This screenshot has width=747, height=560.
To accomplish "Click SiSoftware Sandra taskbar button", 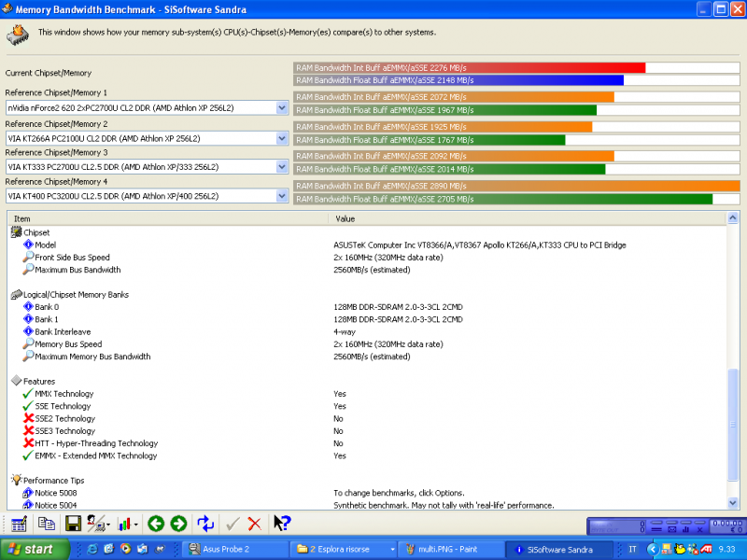I will 559,549.
